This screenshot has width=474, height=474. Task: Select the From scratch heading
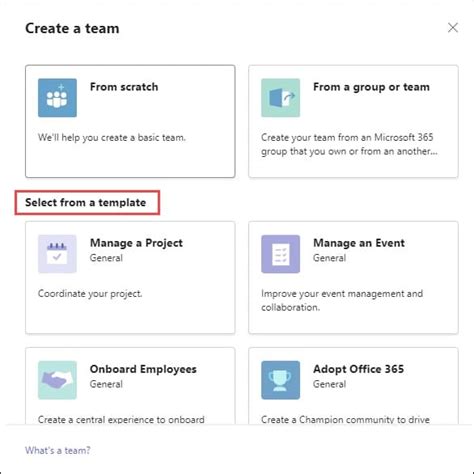[x=124, y=87]
